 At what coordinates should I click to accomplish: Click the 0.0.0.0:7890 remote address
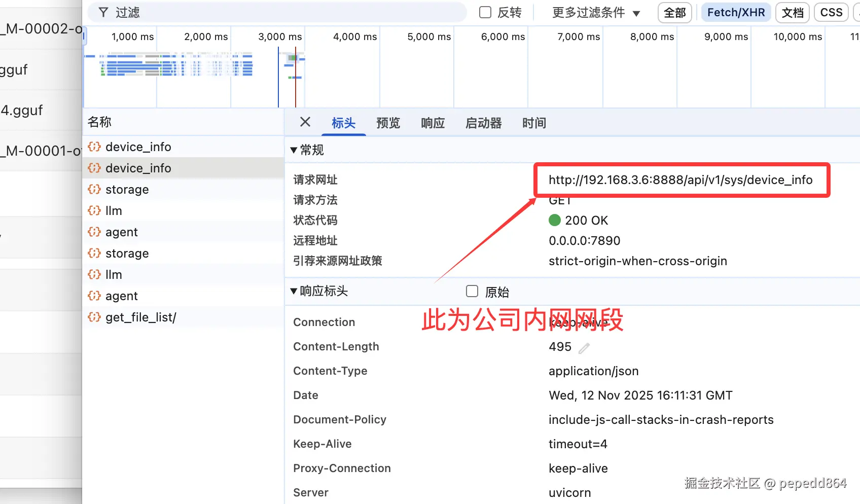[x=585, y=241]
